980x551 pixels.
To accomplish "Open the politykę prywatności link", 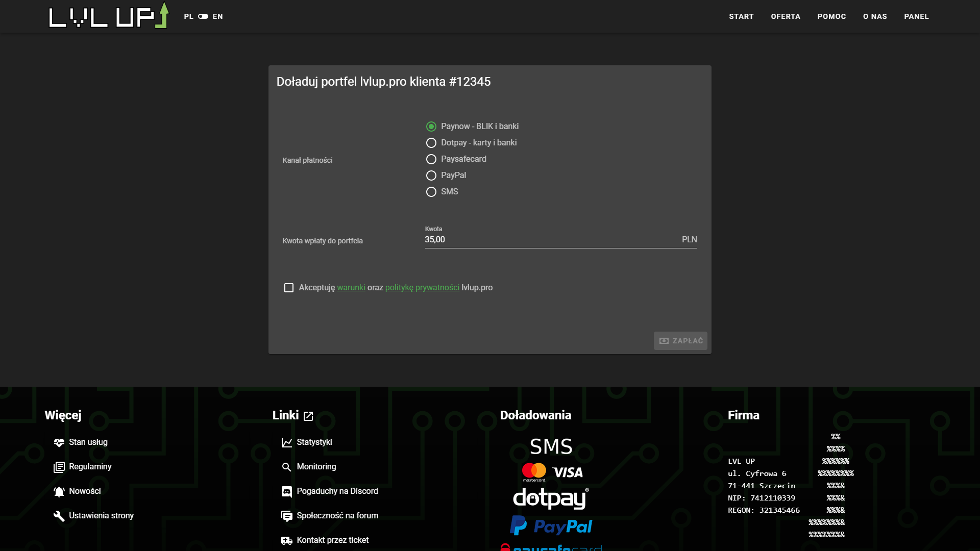I will 422,288.
